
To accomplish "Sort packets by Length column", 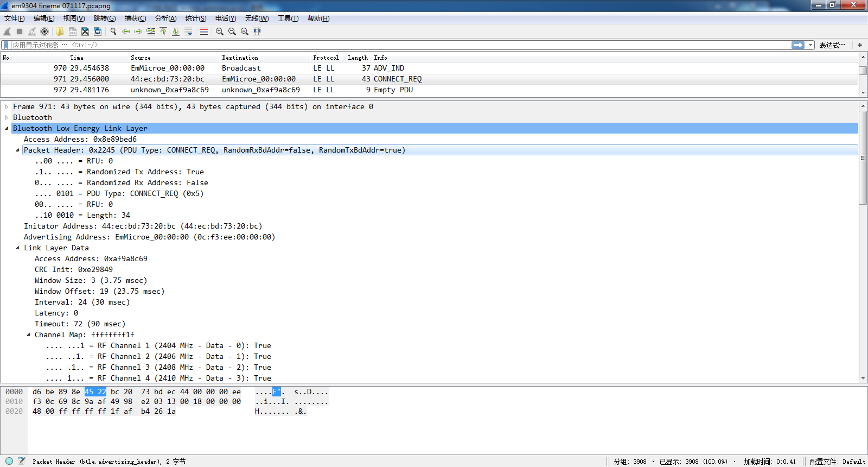I will [x=359, y=58].
